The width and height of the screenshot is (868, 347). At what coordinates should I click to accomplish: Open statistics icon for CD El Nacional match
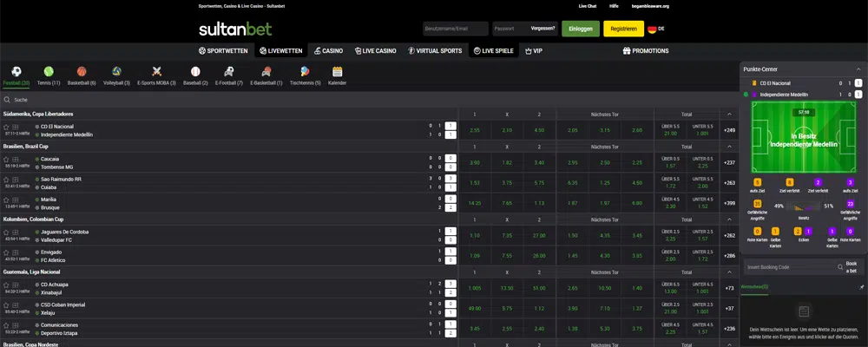15,127
